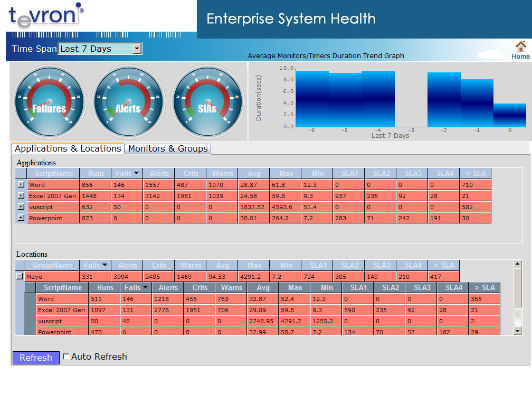The width and height of the screenshot is (532, 394).
Task: Click the 4593.6 Max value cell
Action: [286, 207]
